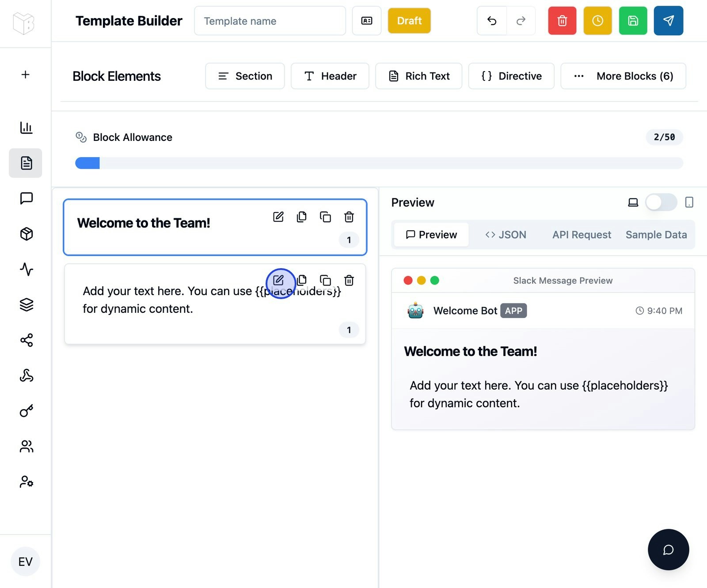Add a Directive block
This screenshot has height=588, width=707.
[511, 76]
